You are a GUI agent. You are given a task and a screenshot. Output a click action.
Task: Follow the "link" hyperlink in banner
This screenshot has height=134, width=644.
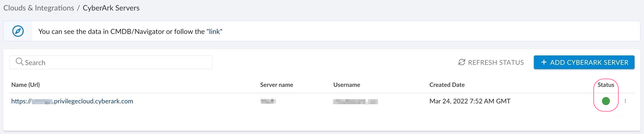tap(214, 31)
